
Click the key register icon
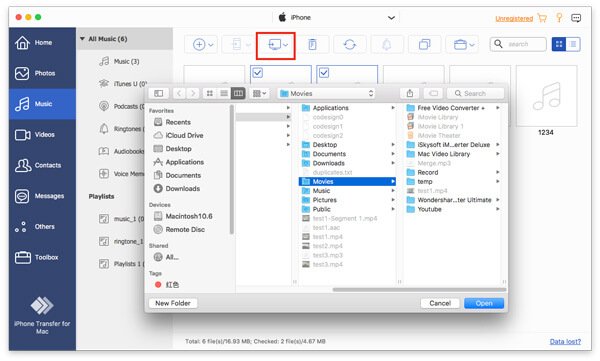coord(559,18)
